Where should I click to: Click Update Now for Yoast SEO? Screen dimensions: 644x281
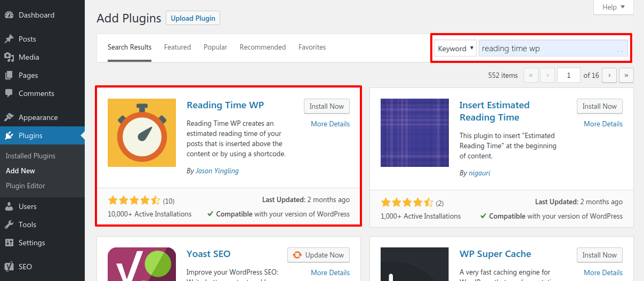point(319,255)
